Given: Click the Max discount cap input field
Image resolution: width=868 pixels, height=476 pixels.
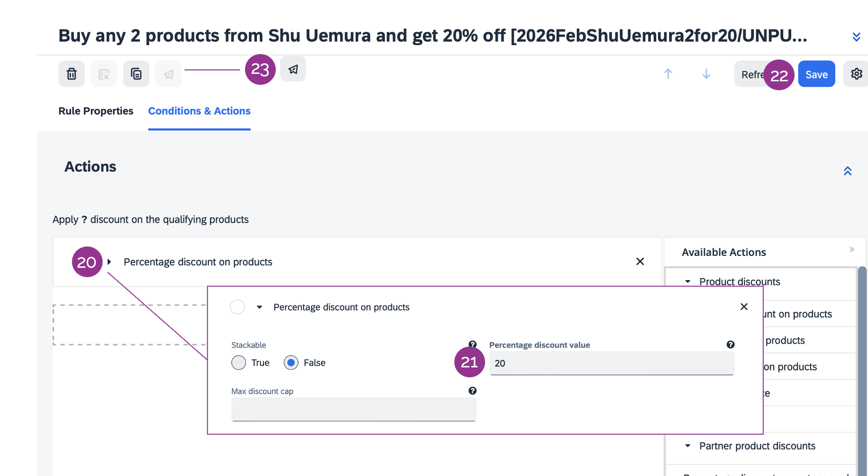Looking at the screenshot, I should click(x=354, y=410).
